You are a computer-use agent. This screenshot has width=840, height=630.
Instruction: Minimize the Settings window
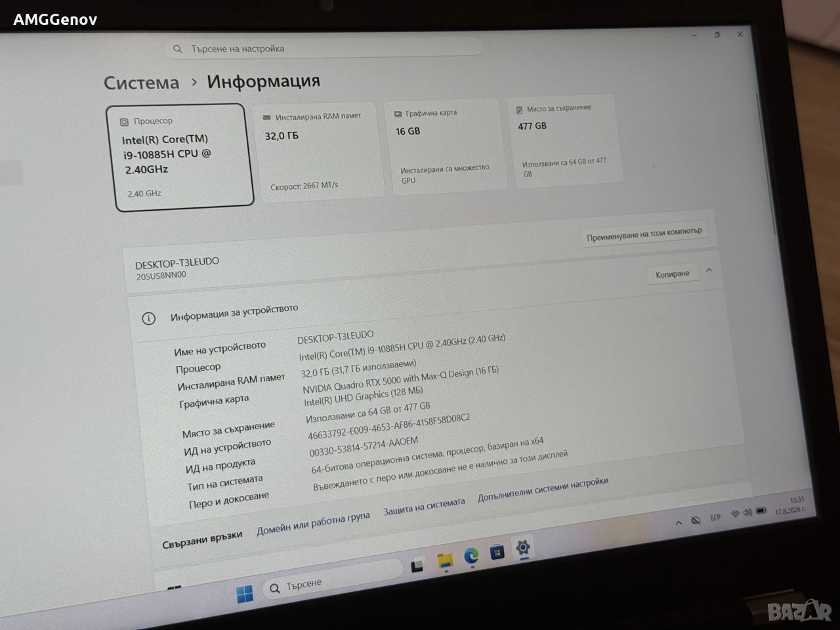click(694, 35)
